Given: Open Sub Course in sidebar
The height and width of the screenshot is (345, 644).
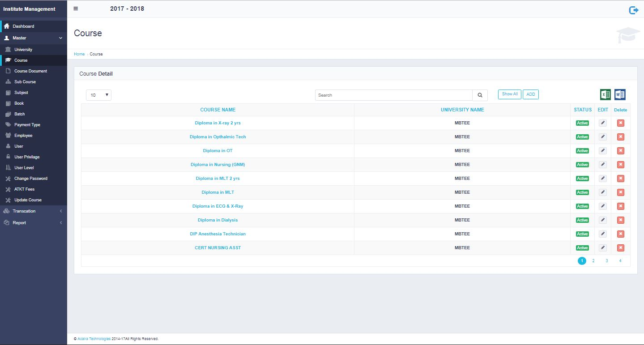Looking at the screenshot, I should 25,82.
